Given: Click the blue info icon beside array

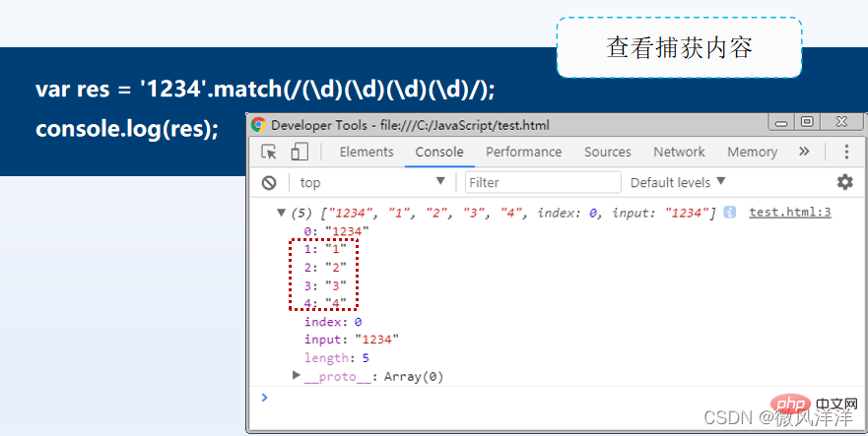Looking at the screenshot, I should click(730, 212).
